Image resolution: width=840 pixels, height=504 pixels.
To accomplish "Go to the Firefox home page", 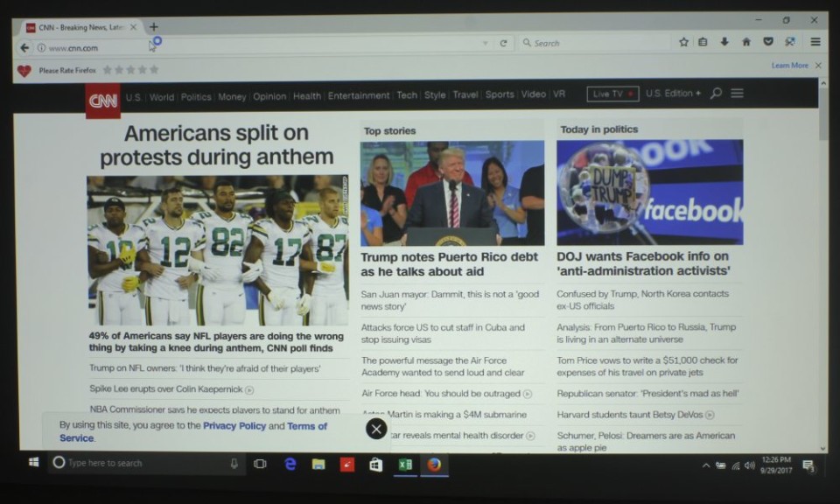I will pyautogui.click(x=746, y=42).
